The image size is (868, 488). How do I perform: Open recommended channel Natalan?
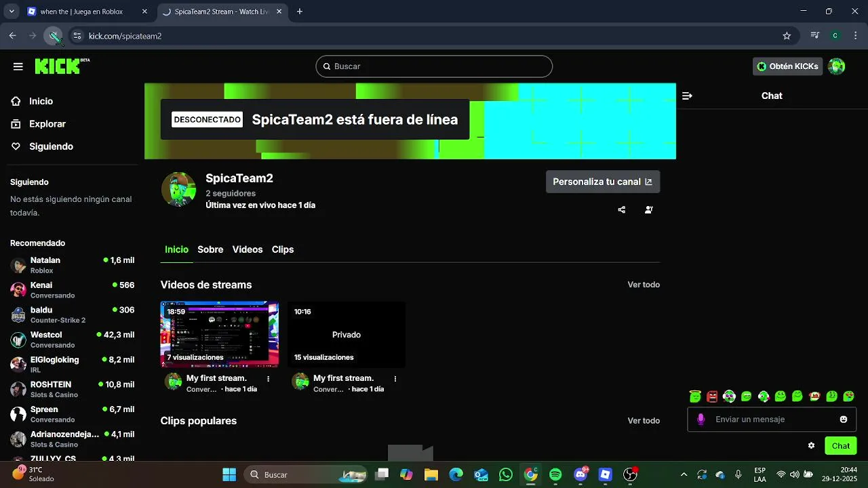point(72,265)
